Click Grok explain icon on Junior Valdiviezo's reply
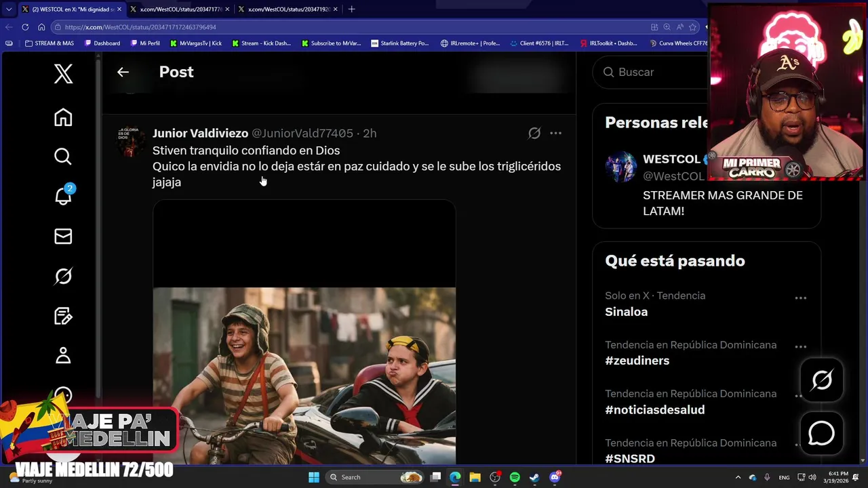The image size is (868, 488). click(x=534, y=134)
